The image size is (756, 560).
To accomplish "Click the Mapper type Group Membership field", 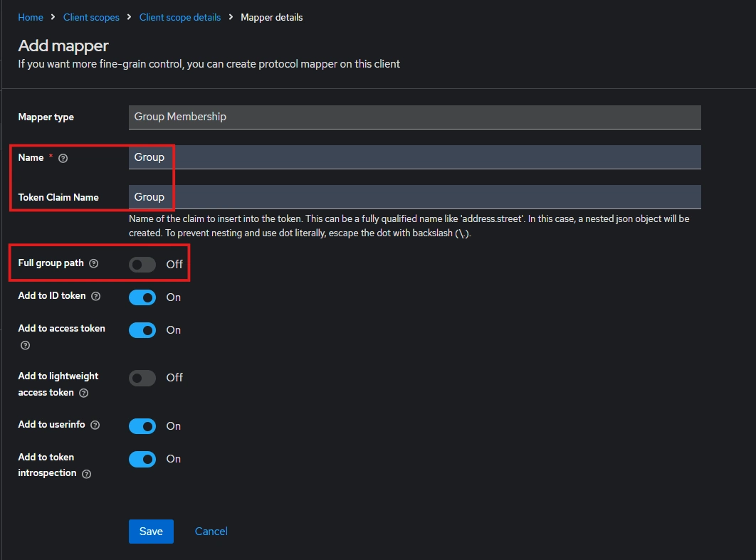I will 414,117.
